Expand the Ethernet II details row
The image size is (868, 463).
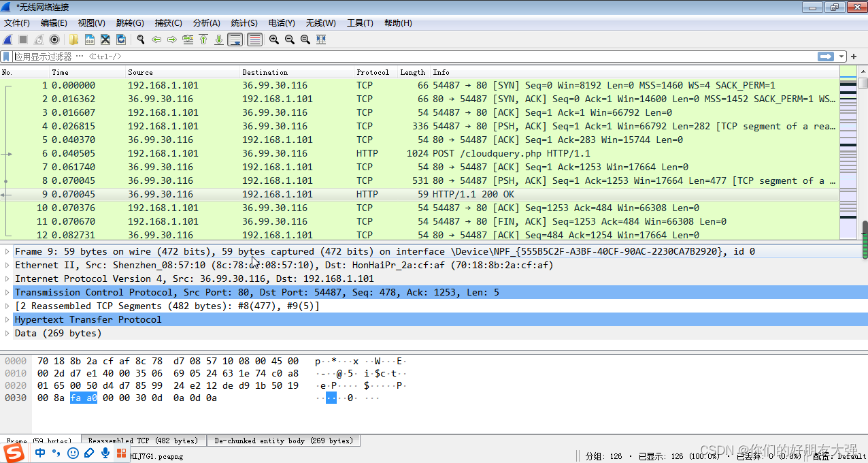7,265
